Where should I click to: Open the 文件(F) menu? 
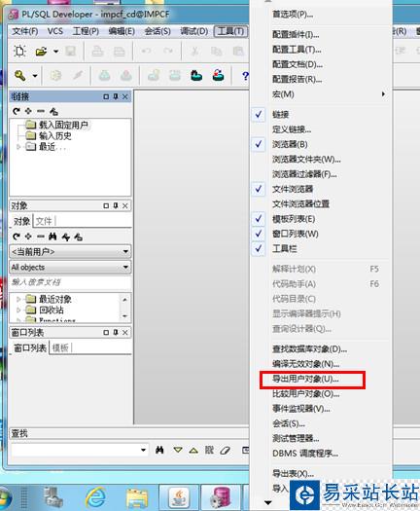coord(25,31)
